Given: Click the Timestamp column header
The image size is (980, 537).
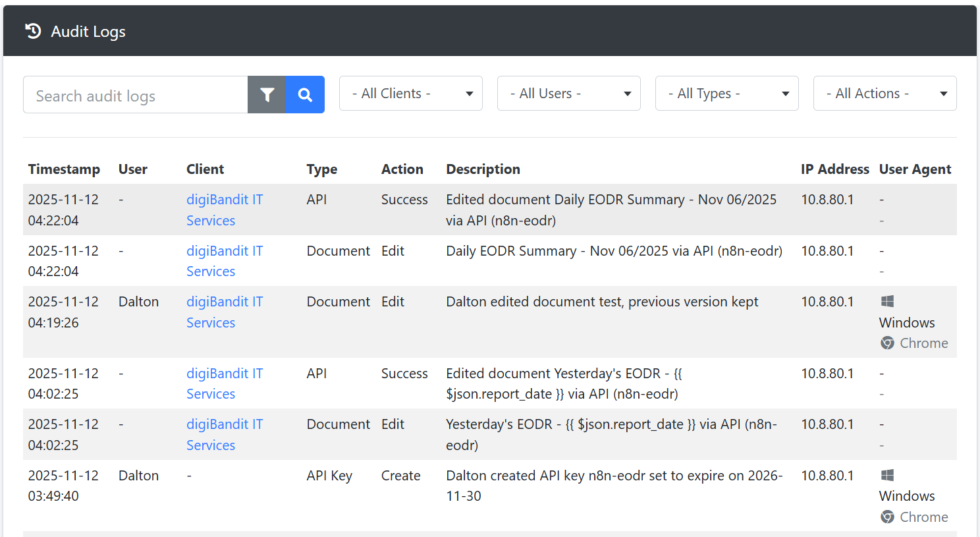Looking at the screenshot, I should pos(64,169).
